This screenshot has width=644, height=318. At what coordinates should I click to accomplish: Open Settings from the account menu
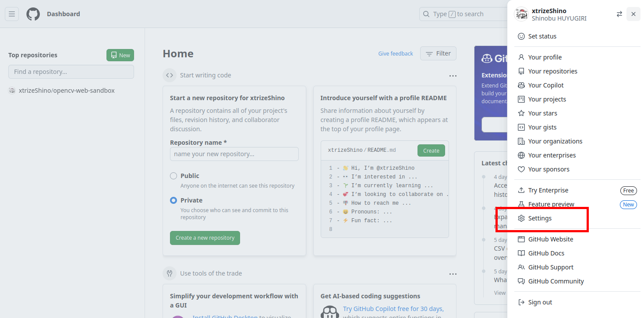tap(541, 218)
